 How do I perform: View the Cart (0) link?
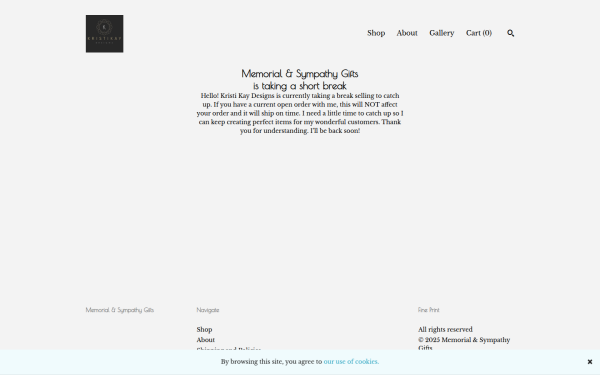point(479,33)
